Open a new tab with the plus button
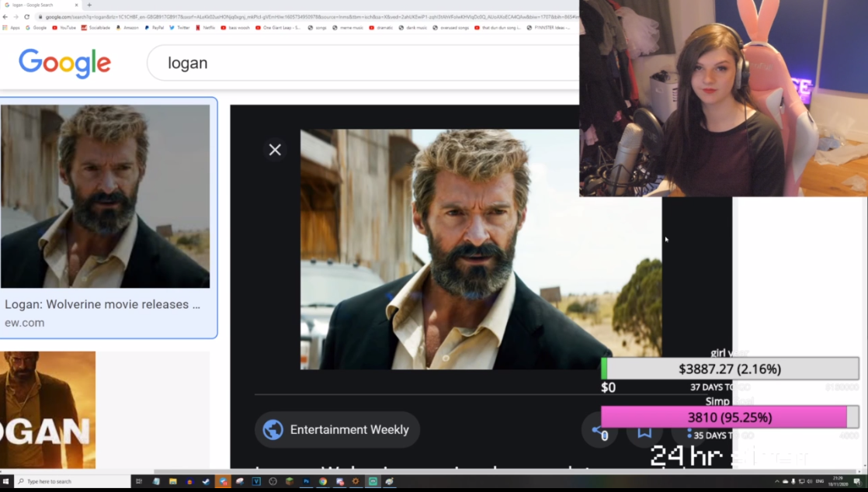The image size is (868, 492). click(89, 5)
